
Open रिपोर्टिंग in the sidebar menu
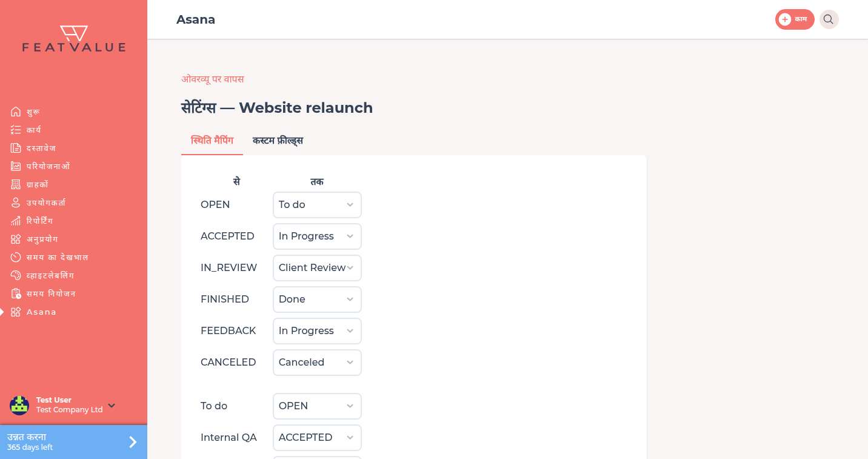(x=39, y=221)
